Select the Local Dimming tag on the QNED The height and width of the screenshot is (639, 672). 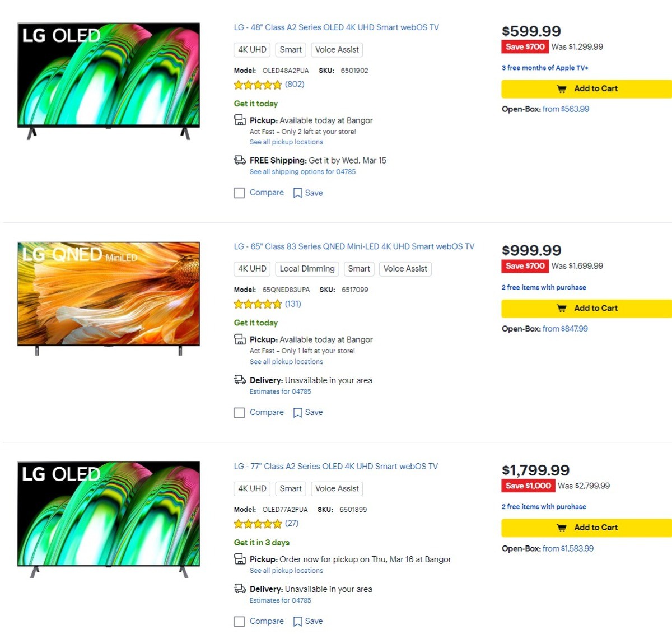[307, 269]
